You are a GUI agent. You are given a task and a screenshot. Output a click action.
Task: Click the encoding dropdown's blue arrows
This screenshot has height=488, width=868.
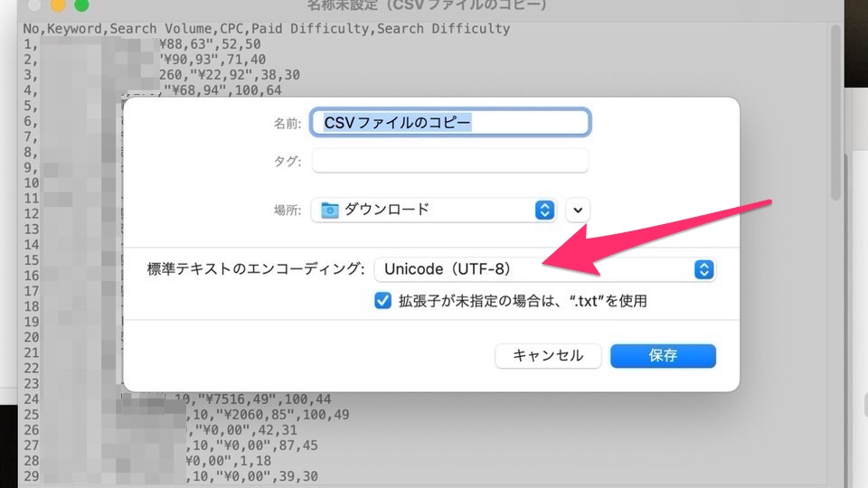(703, 269)
